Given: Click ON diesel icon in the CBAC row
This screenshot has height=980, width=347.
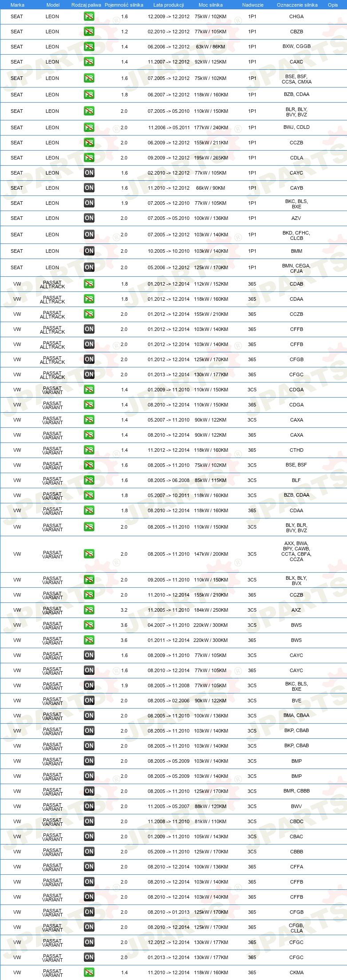Looking at the screenshot, I should [89, 837].
